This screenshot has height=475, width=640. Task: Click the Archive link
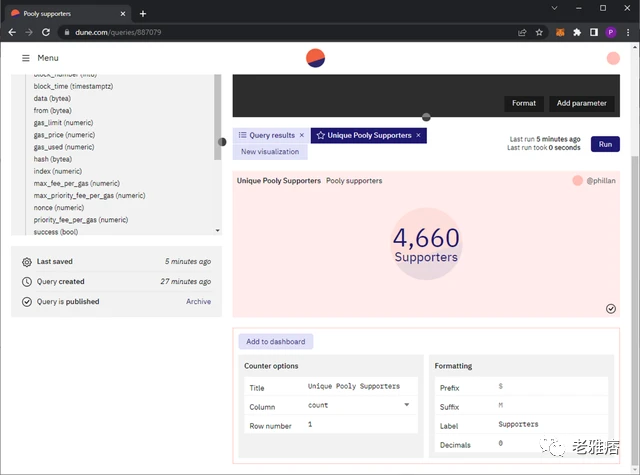pos(198,302)
